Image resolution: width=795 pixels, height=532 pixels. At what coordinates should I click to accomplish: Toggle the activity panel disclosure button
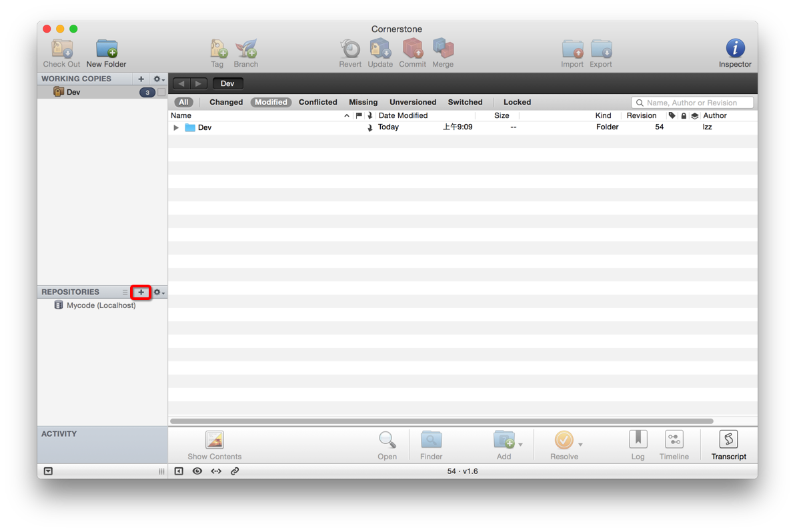[48, 471]
